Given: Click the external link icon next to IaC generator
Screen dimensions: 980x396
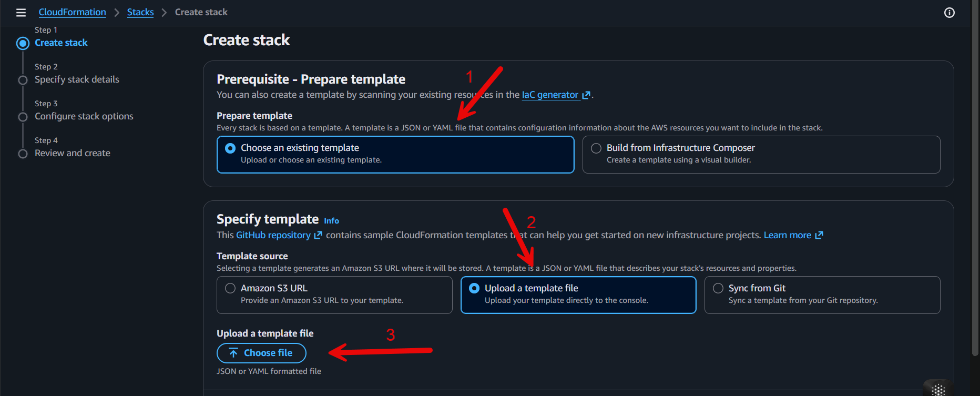Looking at the screenshot, I should tap(586, 95).
